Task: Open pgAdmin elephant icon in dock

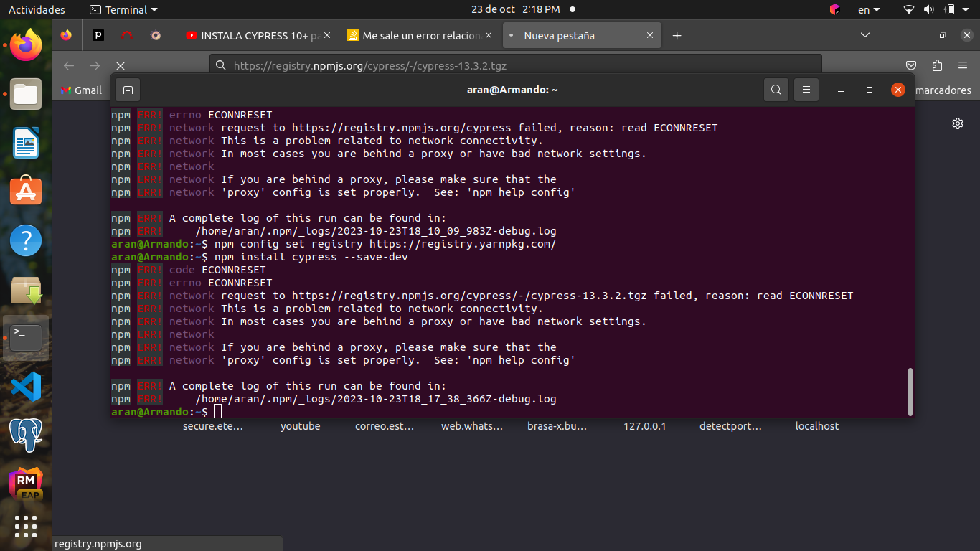Action: [26, 435]
